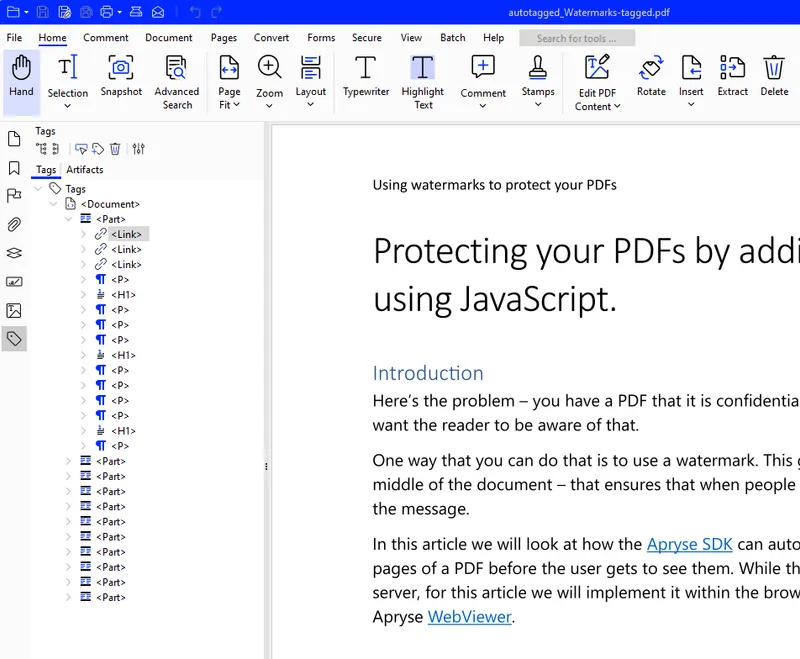The image size is (800, 659).
Task: Select the Tags sub-tab
Action: coord(46,170)
